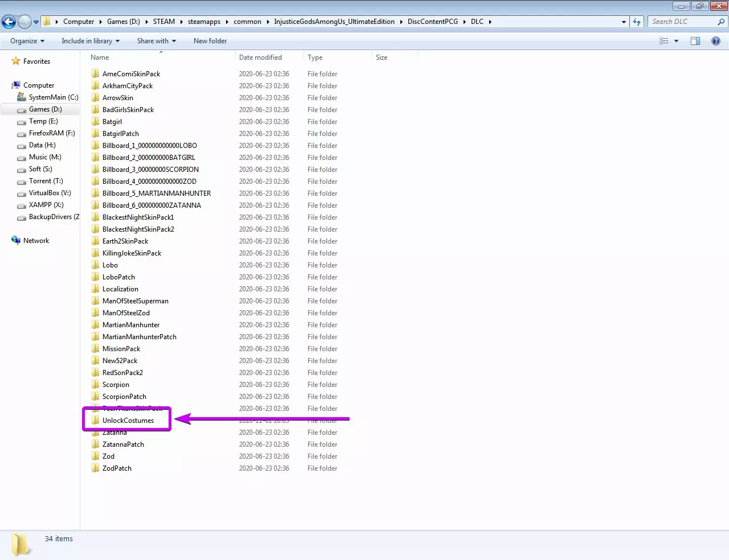Click the New folder button
Viewport: 729px width, 560px height.
click(x=210, y=41)
